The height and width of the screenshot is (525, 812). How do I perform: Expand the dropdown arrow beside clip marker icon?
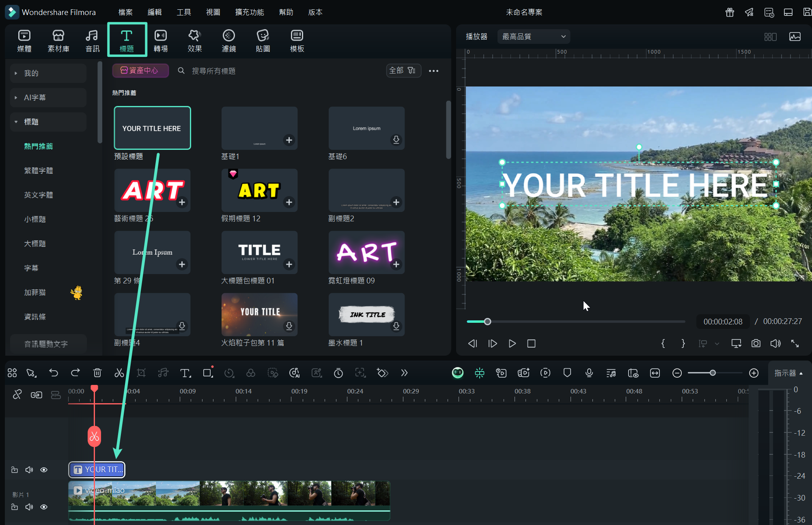(717, 344)
